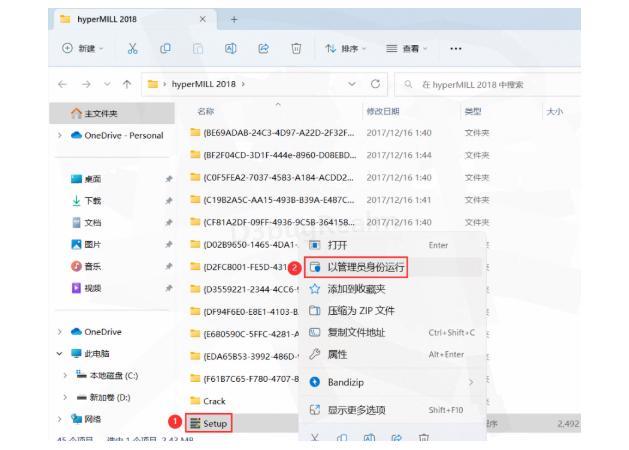The image size is (629, 450).
Task: Choose 复制文件地址 in context menu
Action: click(x=392, y=332)
